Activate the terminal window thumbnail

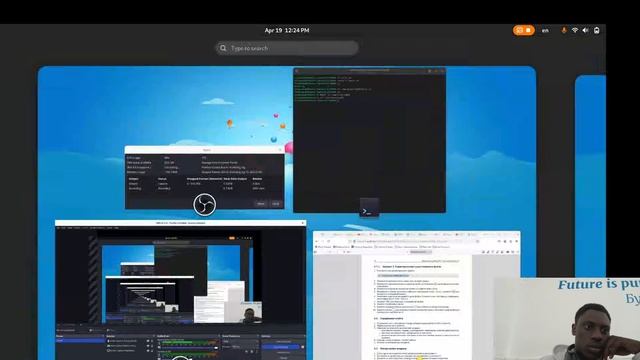pos(369,140)
